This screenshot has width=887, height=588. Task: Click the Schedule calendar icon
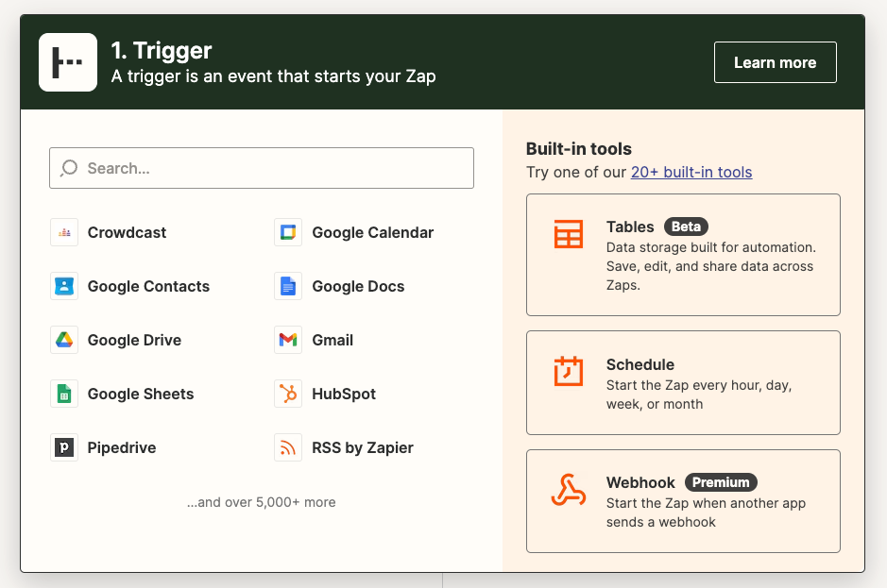(x=569, y=371)
